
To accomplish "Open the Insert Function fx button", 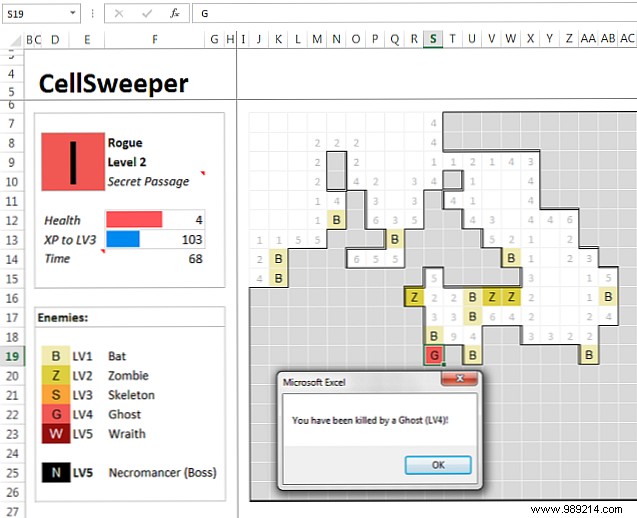I will click(175, 13).
